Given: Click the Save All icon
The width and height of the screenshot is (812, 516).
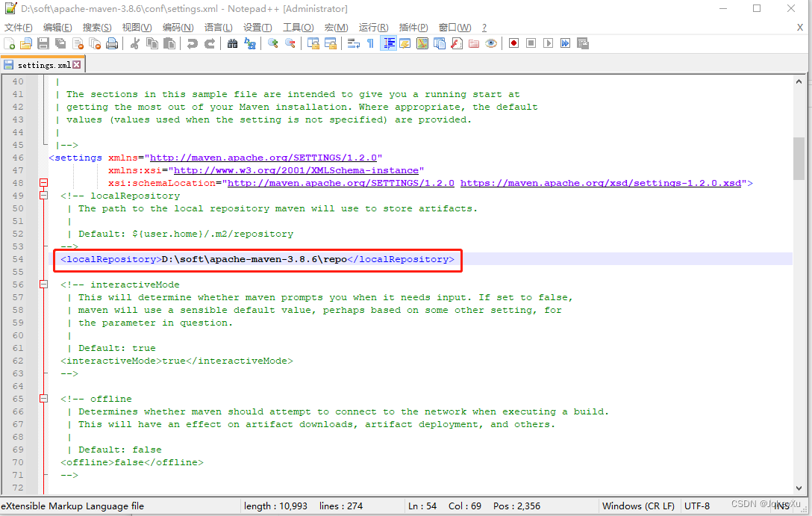Looking at the screenshot, I should [x=60, y=43].
